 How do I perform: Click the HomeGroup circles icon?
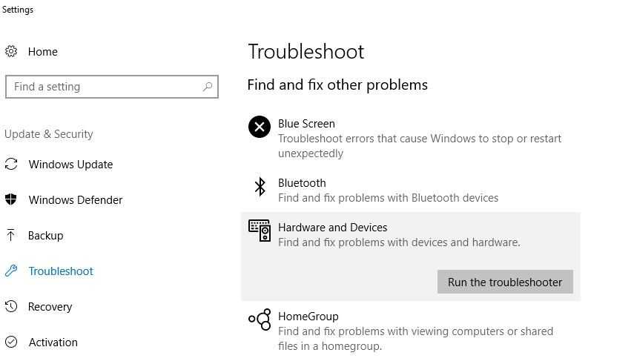(x=260, y=320)
